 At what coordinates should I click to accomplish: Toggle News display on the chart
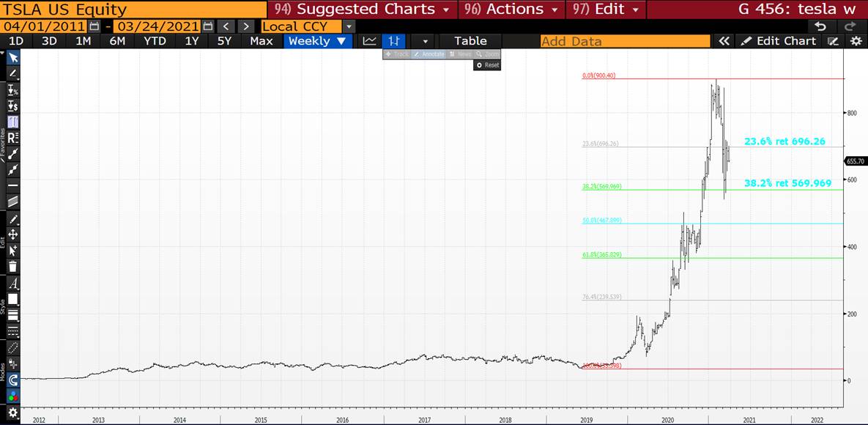tap(460, 54)
